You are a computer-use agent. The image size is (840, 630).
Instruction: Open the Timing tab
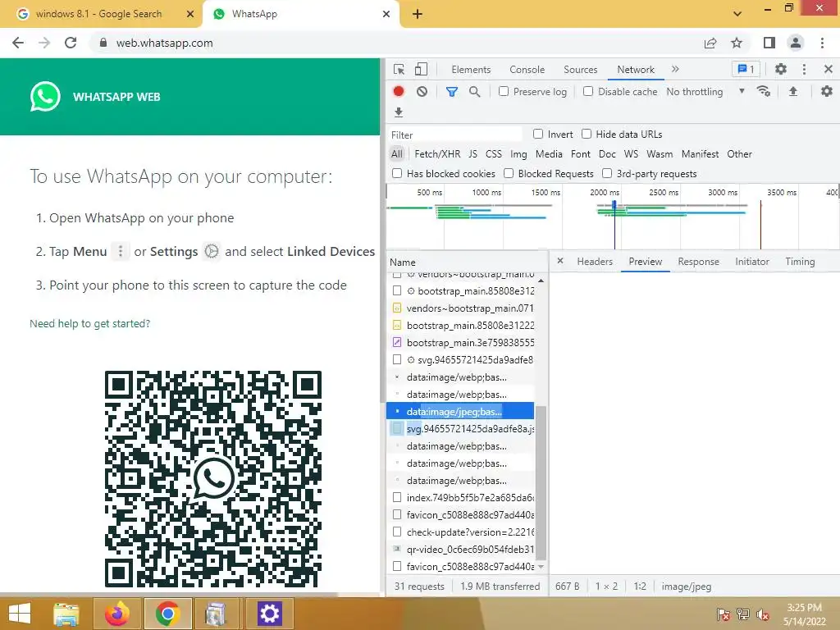click(x=800, y=262)
